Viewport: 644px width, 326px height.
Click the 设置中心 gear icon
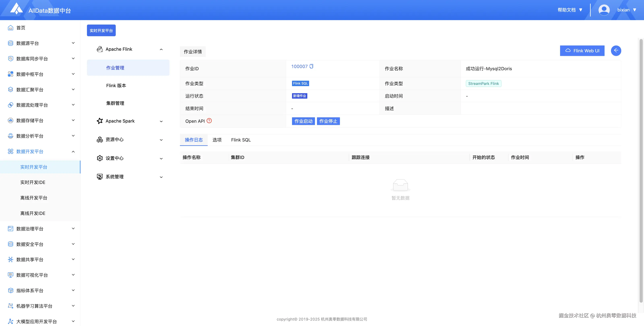point(100,158)
